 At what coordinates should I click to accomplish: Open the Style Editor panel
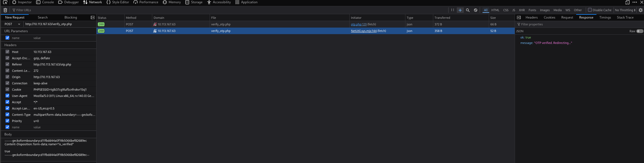tap(118, 2)
